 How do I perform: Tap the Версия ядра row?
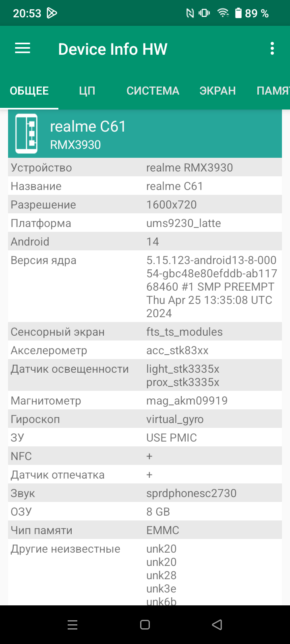click(145, 286)
